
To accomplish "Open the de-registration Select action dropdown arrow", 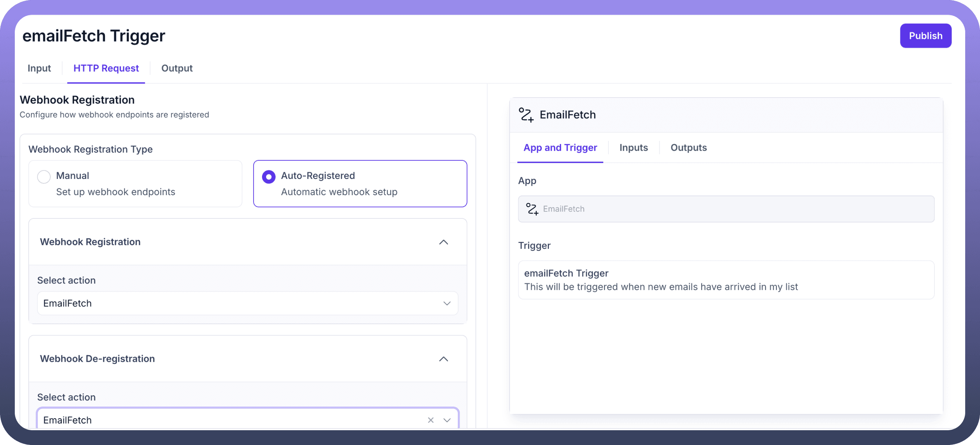I will tap(447, 420).
